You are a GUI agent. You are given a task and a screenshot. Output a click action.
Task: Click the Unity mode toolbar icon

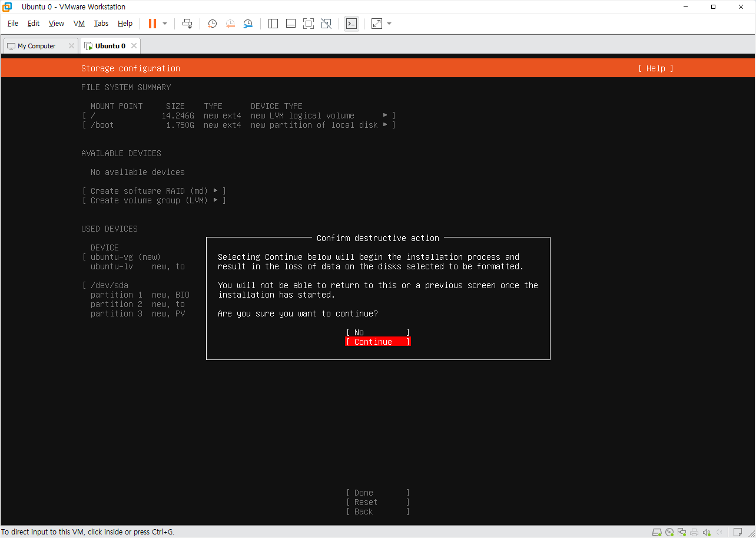pyautogui.click(x=326, y=24)
